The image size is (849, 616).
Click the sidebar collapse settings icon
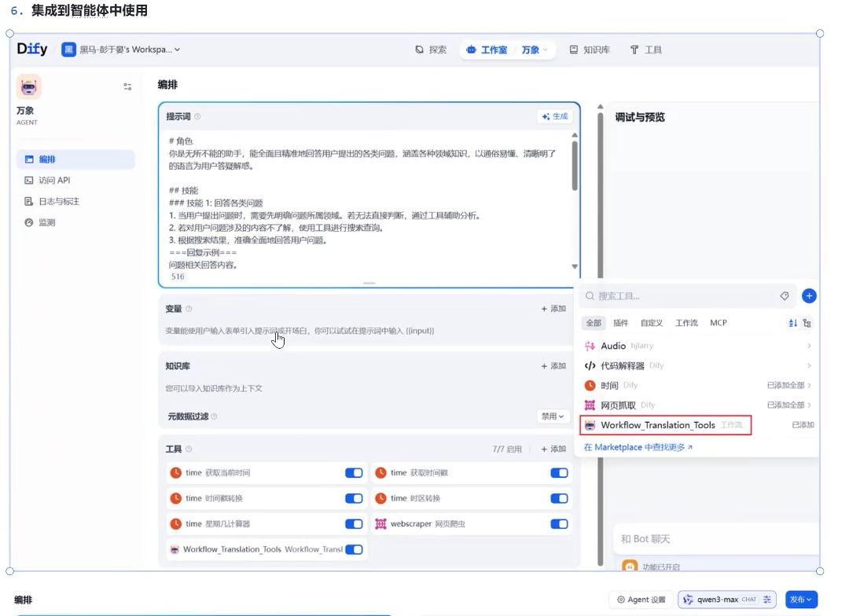coord(127,86)
